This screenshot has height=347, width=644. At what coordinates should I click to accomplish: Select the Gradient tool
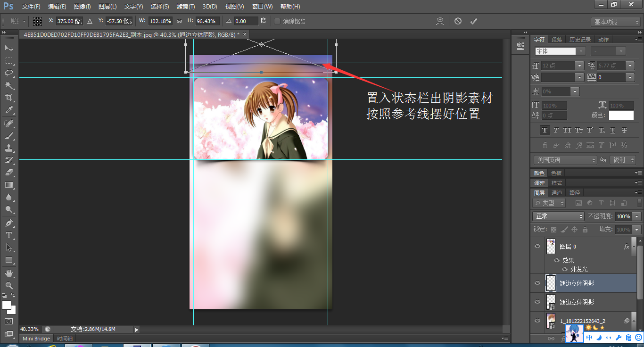click(x=9, y=185)
